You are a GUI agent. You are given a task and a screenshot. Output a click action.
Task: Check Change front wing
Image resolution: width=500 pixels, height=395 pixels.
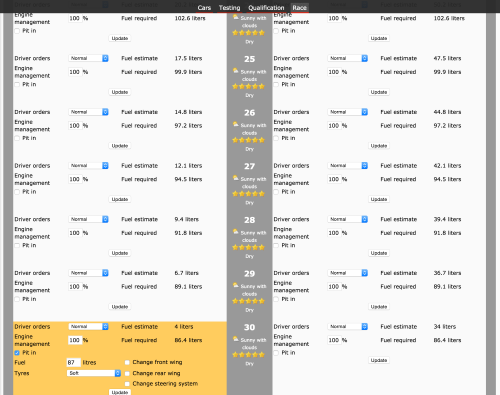(127, 362)
